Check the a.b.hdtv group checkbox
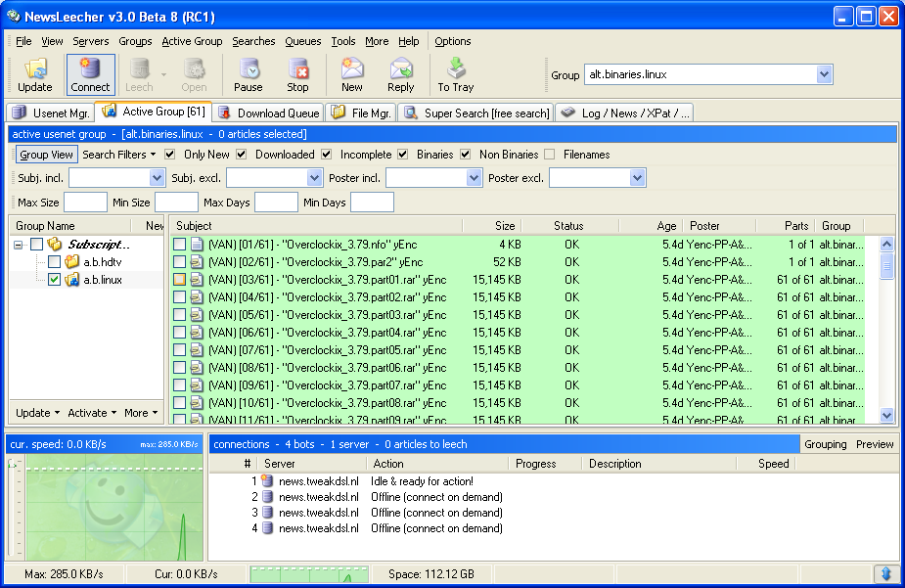This screenshot has height=588, width=905. coord(54,262)
